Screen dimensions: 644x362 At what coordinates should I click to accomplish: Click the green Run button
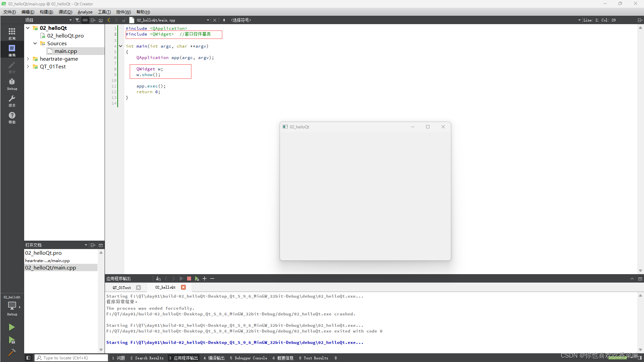pos(12,327)
